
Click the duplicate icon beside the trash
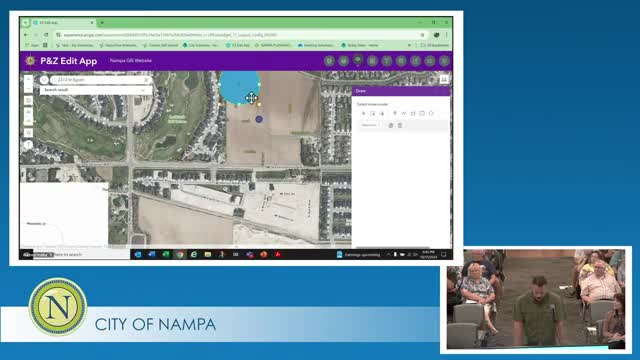pyautogui.click(x=391, y=125)
